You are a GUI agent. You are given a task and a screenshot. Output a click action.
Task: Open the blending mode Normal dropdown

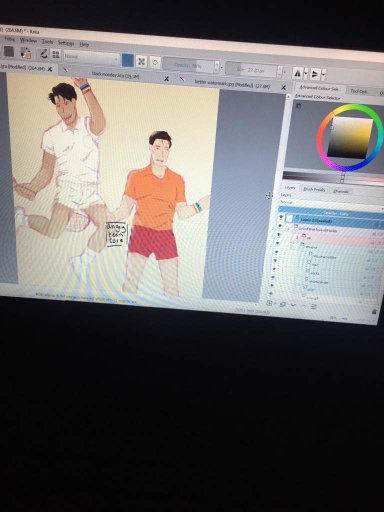tap(91, 57)
